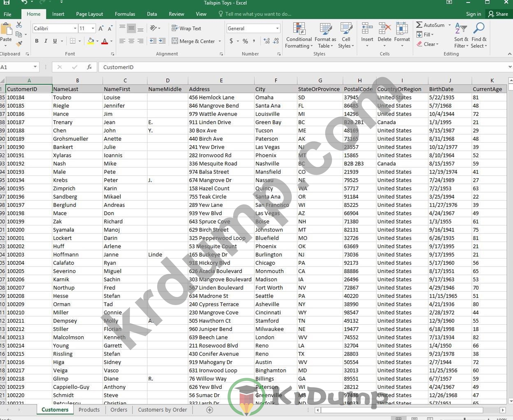Open Find & Select magnifier
This screenshot has height=420, width=513.
pyautogui.click(x=479, y=35)
